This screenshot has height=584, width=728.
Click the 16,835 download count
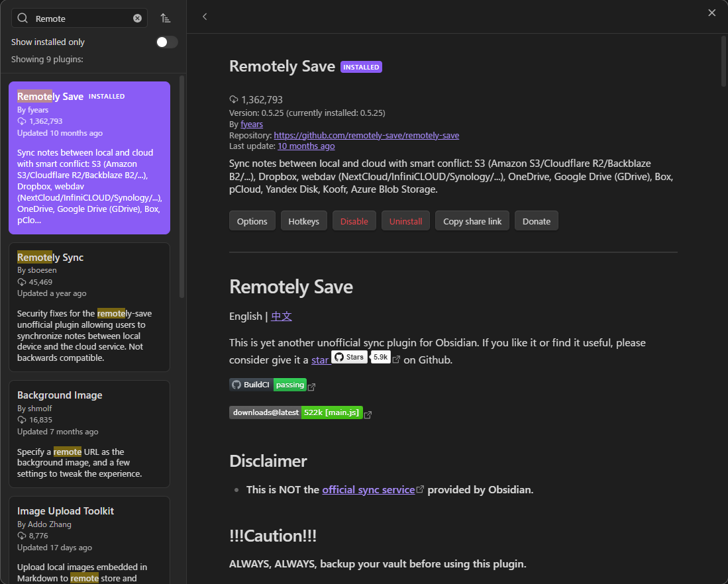click(x=40, y=420)
